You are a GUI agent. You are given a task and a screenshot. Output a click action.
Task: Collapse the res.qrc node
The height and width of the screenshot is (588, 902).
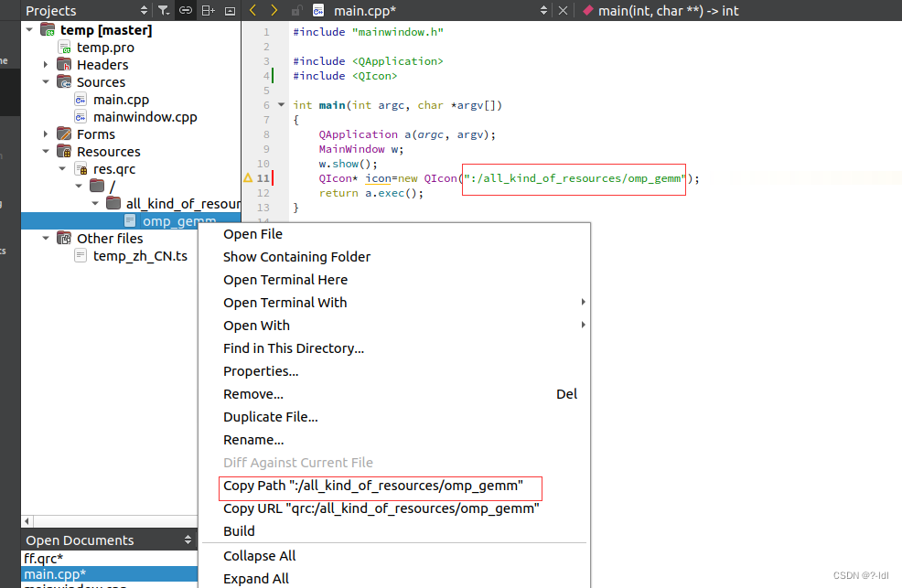point(63,168)
